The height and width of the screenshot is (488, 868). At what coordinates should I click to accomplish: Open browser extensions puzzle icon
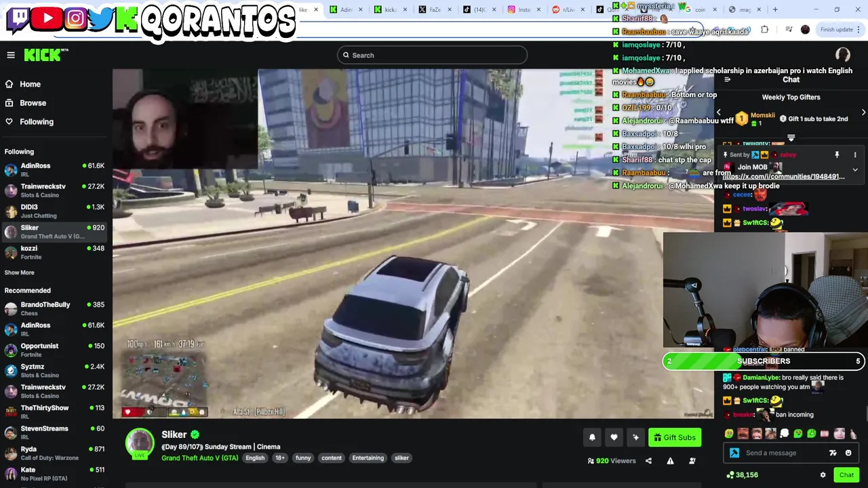[x=765, y=29]
